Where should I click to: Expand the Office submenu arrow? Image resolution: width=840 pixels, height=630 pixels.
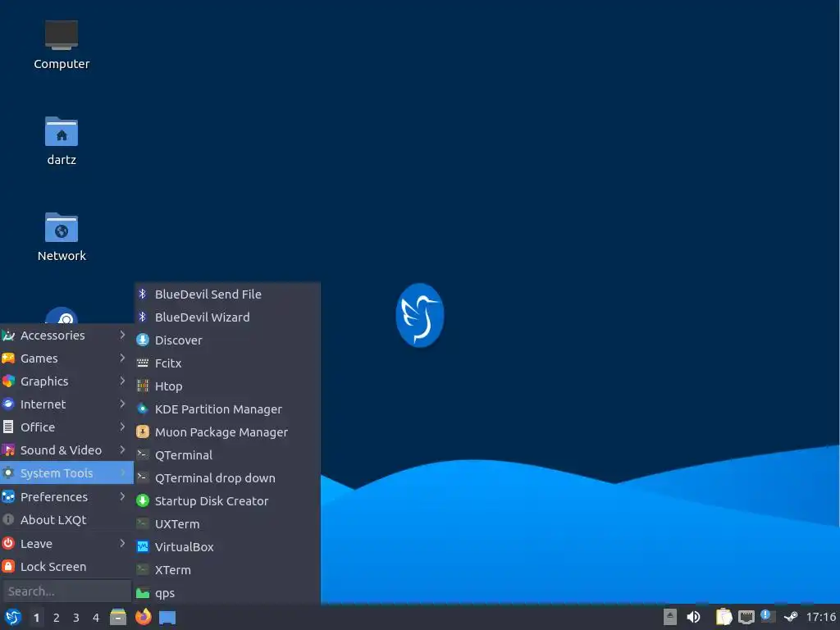point(122,427)
